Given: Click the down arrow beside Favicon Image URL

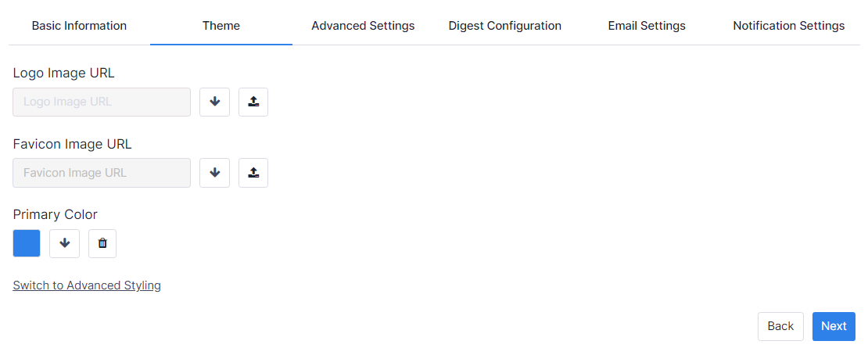Looking at the screenshot, I should point(215,173).
